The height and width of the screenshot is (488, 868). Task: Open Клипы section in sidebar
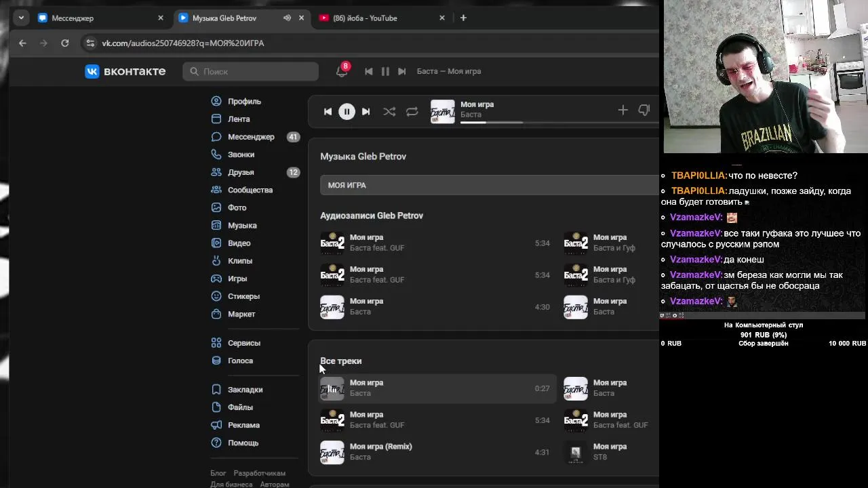pyautogui.click(x=240, y=261)
